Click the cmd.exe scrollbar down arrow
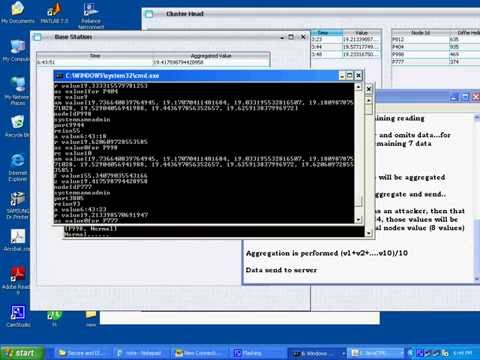The height and width of the screenshot is (360, 480). pos(358,219)
